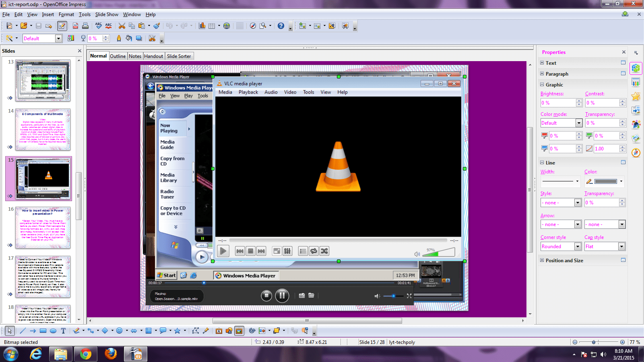The height and width of the screenshot is (362, 644).
Task: Click the Print icon in the toolbar
Action: coord(85,26)
